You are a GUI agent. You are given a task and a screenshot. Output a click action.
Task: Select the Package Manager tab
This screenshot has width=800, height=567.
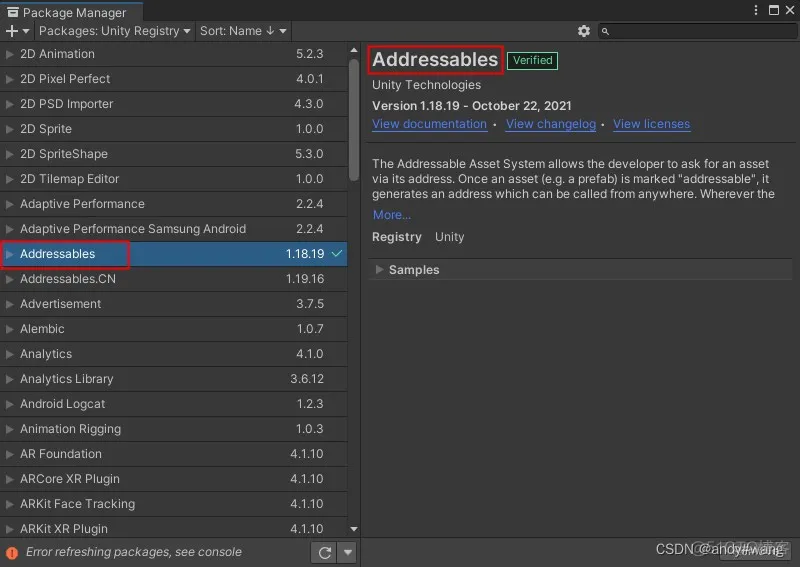pos(71,11)
